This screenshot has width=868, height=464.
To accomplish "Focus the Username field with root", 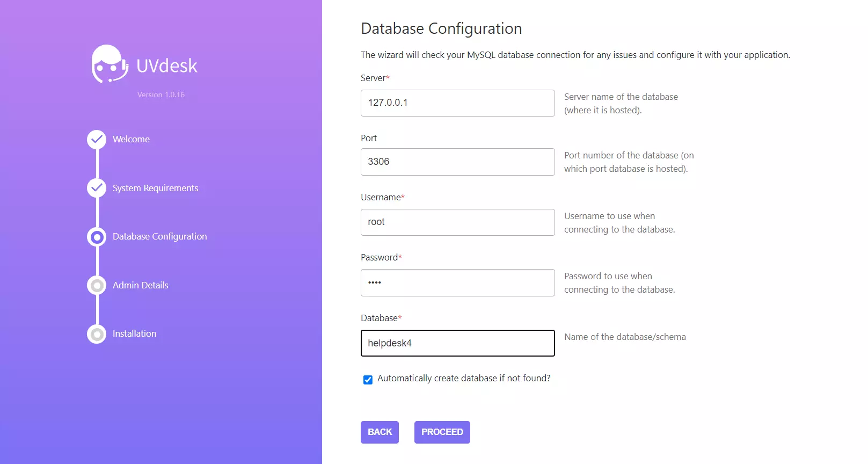I will [457, 222].
